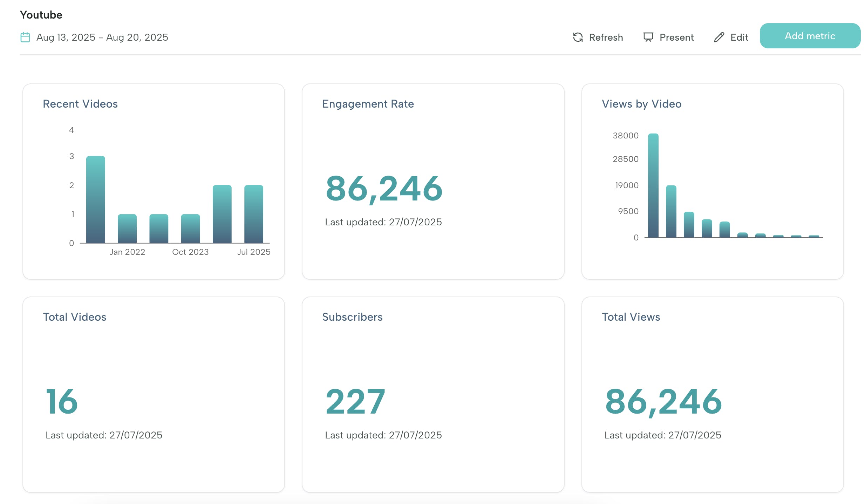Image resolution: width=865 pixels, height=504 pixels.
Task: Click the 227 subscribers value
Action: pyautogui.click(x=355, y=402)
